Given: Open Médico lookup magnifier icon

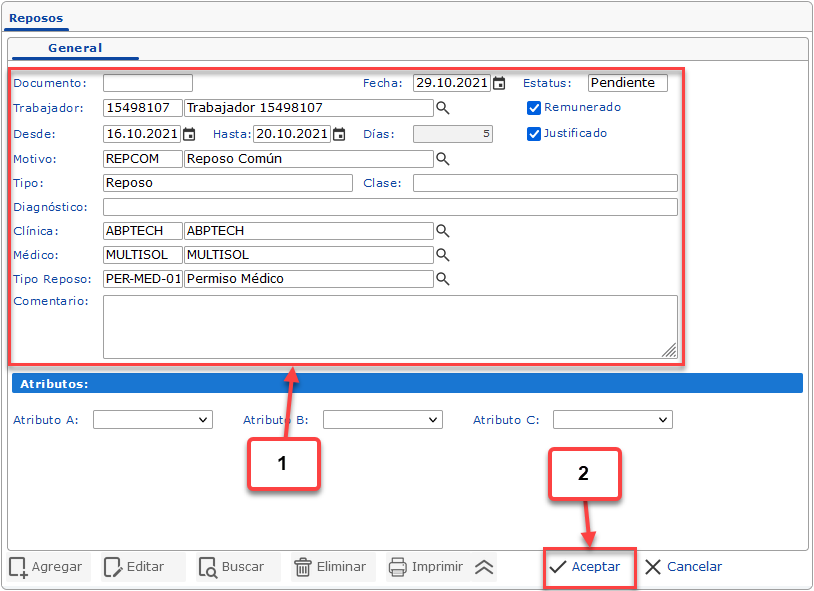Looking at the screenshot, I should pyautogui.click(x=443, y=254).
